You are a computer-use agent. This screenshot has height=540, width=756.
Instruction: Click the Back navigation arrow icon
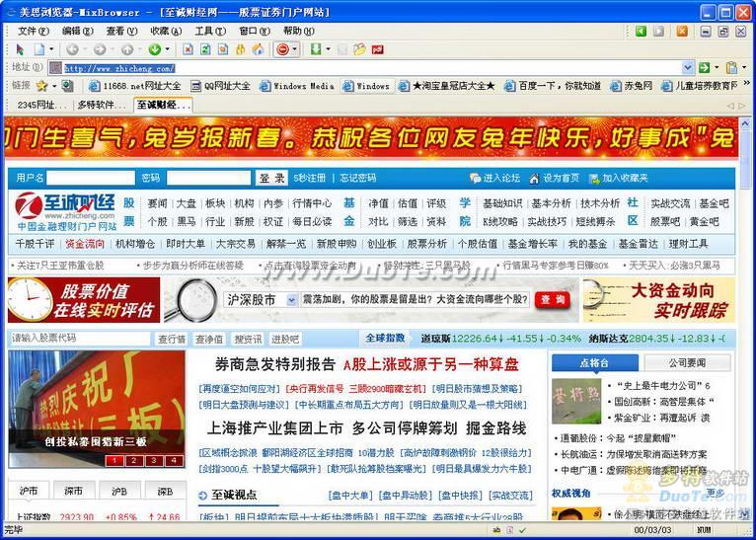tap(73, 49)
